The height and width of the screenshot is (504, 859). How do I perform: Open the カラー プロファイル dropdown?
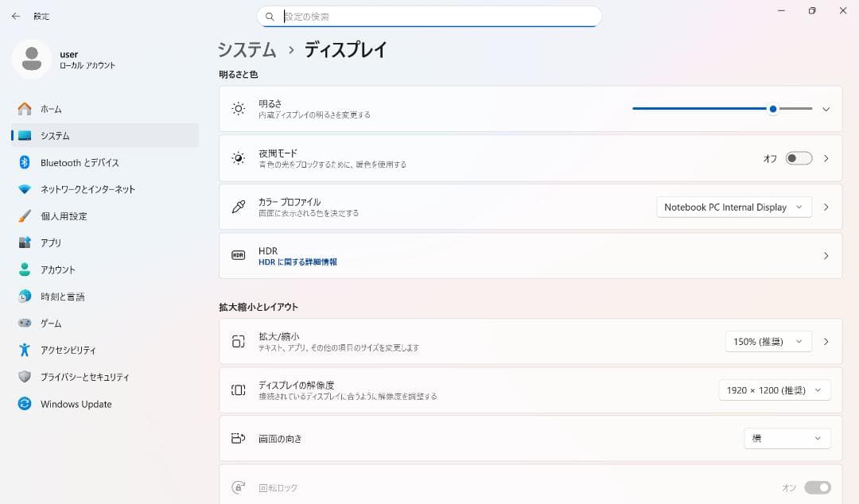733,207
